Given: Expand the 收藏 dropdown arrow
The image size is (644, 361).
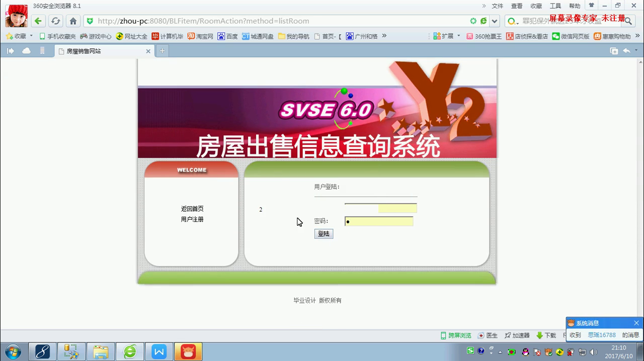Looking at the screenshot, I should [x=31, y=36].
